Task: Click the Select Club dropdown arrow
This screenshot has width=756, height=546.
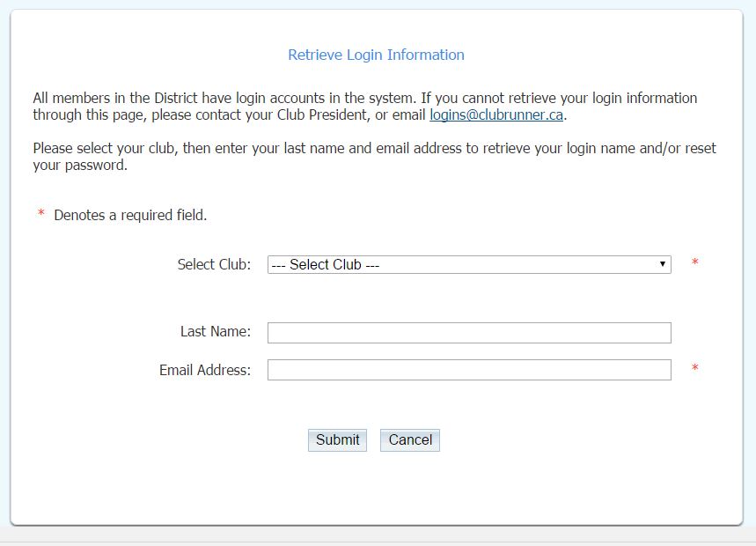Action: (x=662, y=264)
